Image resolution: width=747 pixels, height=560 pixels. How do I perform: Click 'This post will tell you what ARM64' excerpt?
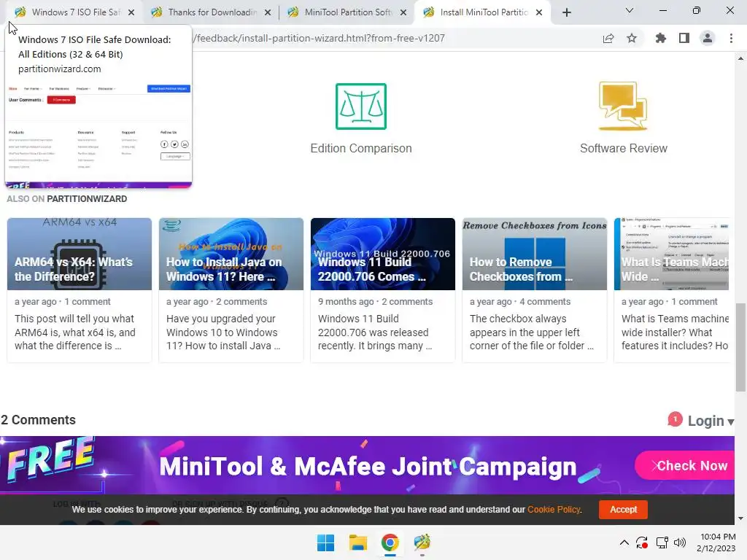(75, 332)
